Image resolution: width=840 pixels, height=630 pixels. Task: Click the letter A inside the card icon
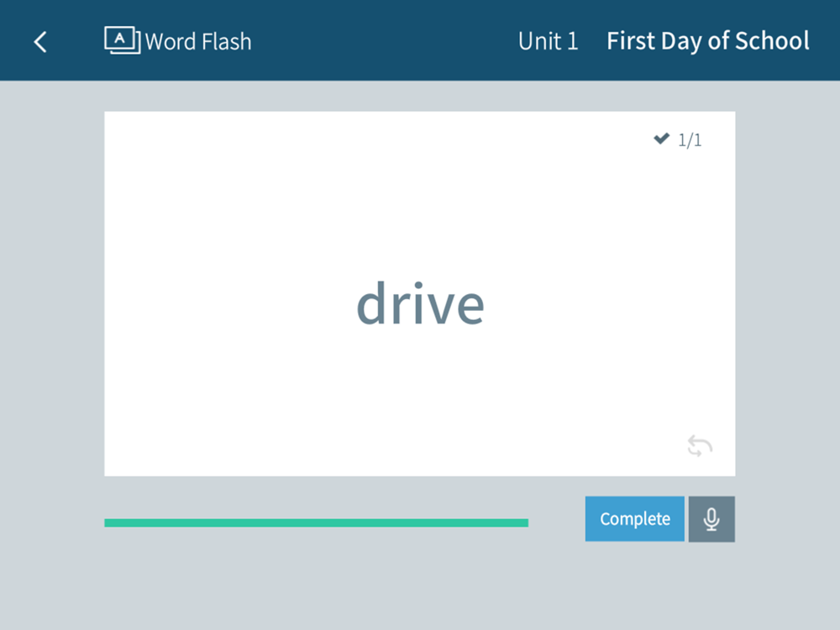(120, 39)
